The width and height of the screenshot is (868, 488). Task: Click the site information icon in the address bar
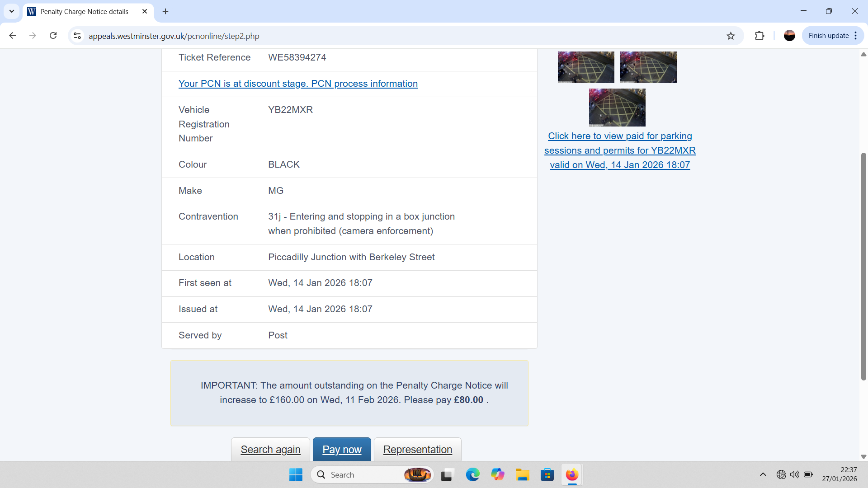point(77,36)
